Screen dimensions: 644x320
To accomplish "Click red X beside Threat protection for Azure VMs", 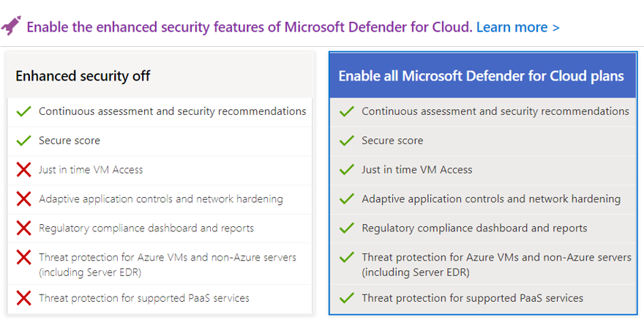I will click(24, 258).
